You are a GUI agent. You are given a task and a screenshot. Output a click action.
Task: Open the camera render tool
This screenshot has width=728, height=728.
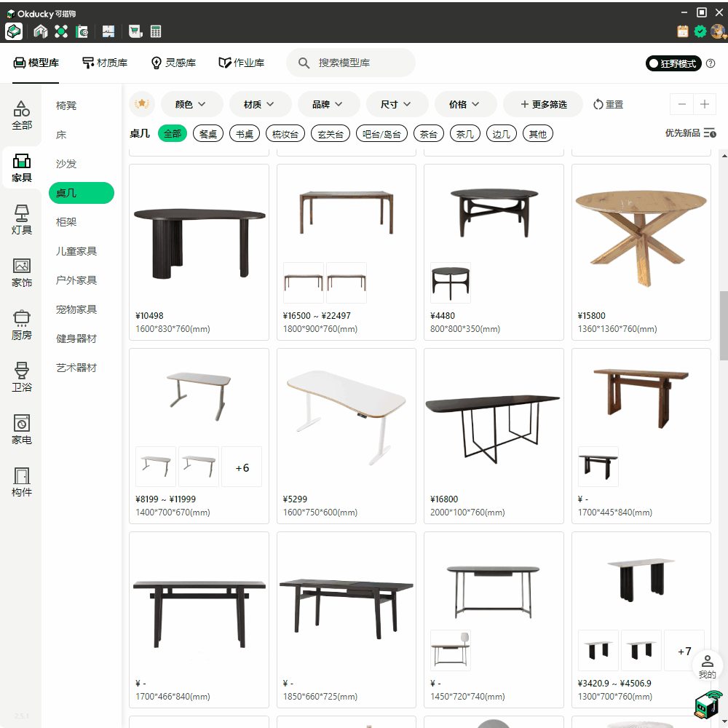[82, 31]
